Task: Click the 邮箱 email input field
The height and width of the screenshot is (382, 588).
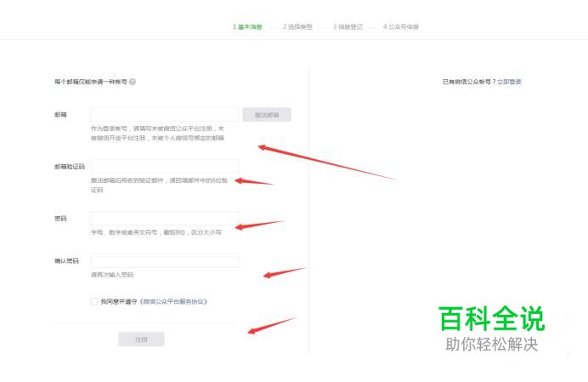Action: point(165,115)
